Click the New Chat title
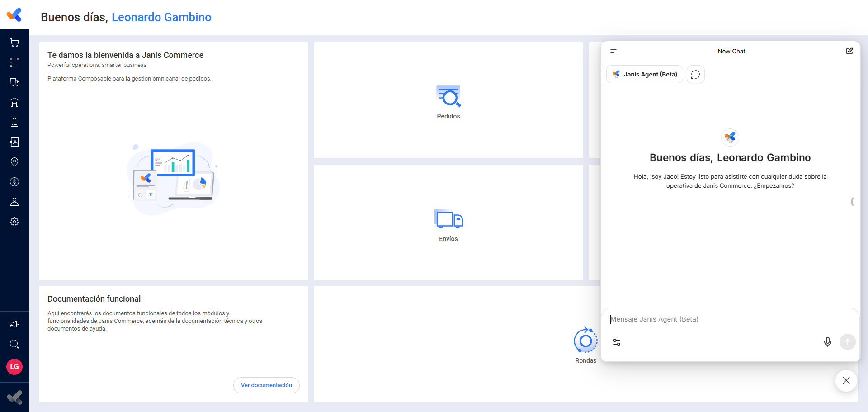Viewport: 868px width, 412px height. (731, 51)
